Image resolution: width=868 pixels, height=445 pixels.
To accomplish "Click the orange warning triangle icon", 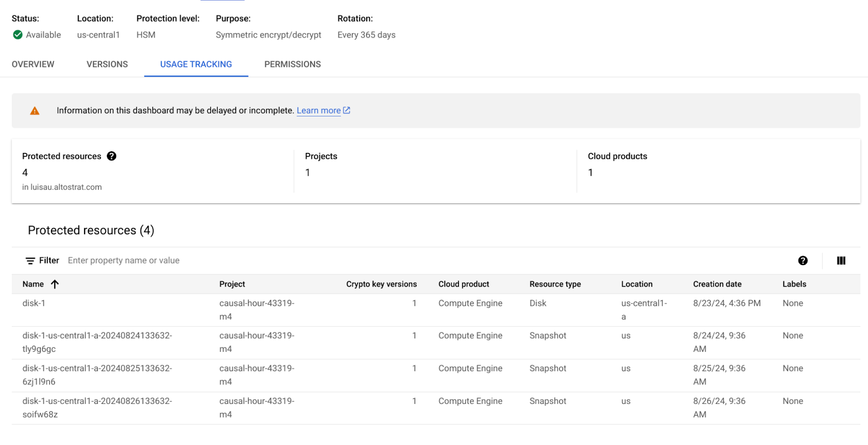I will [x=35, y=111].
